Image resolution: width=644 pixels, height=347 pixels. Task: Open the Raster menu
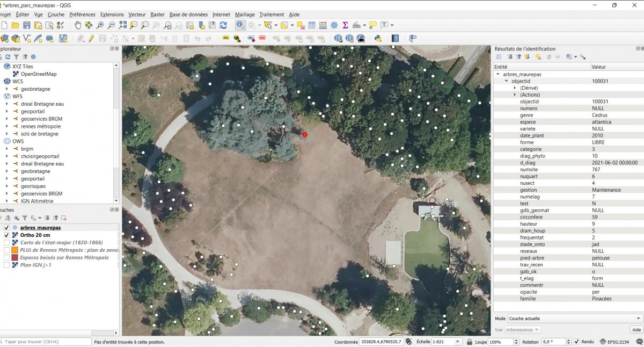(x=157, y=15)
